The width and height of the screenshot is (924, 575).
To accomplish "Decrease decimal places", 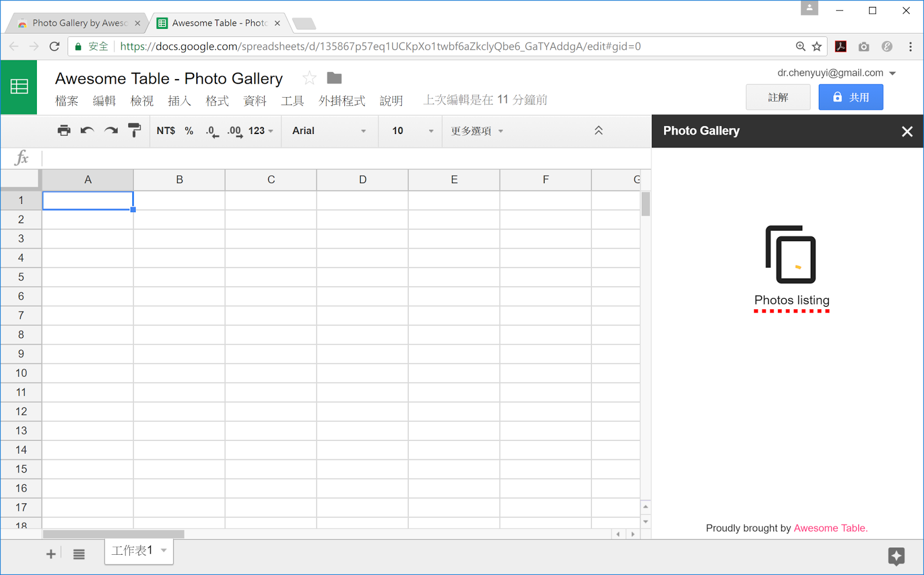I will [212, 131].
